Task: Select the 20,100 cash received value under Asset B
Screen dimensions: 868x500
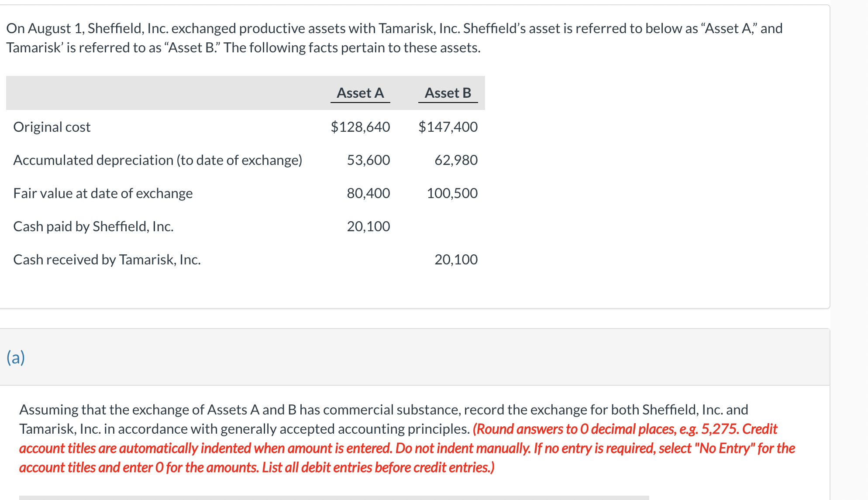Action: (456, 260)
